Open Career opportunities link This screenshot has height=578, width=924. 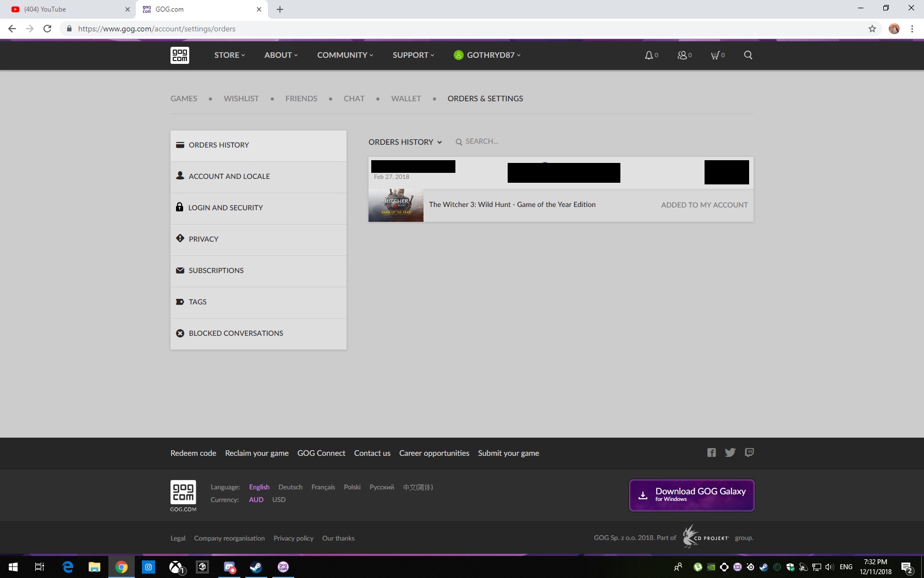(434, 453)
